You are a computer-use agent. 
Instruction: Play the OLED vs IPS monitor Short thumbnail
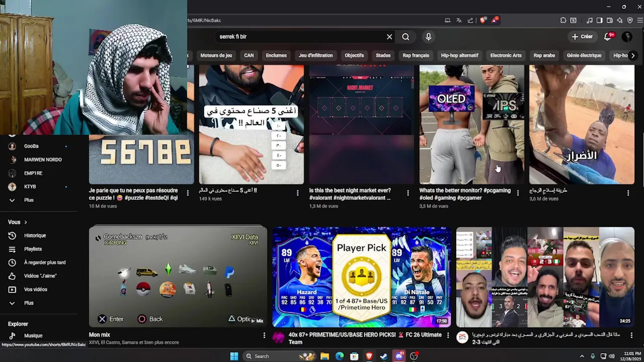click(x=471, y=124)
